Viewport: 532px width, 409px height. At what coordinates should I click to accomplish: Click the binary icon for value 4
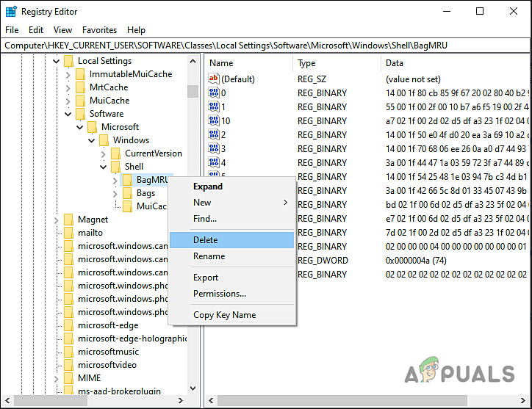point(214,162)
